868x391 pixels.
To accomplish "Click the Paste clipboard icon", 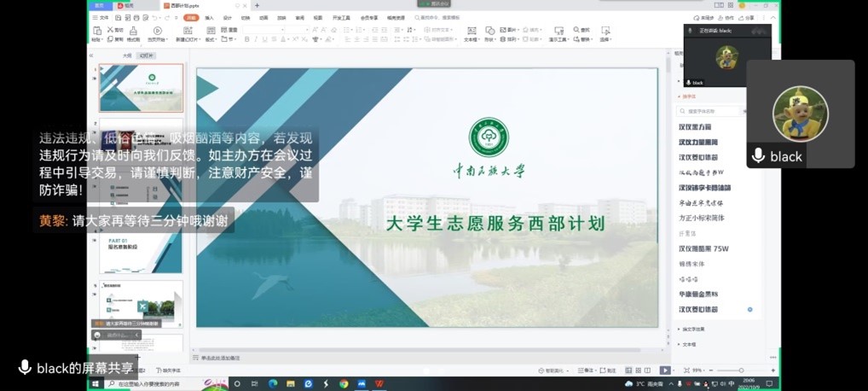I will (x=97, y=31).
